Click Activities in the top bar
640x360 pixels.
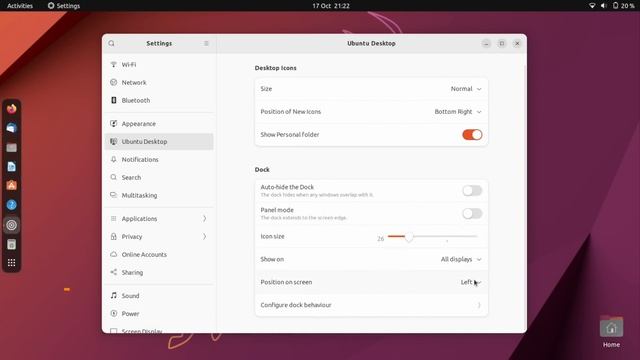[20, 6]
